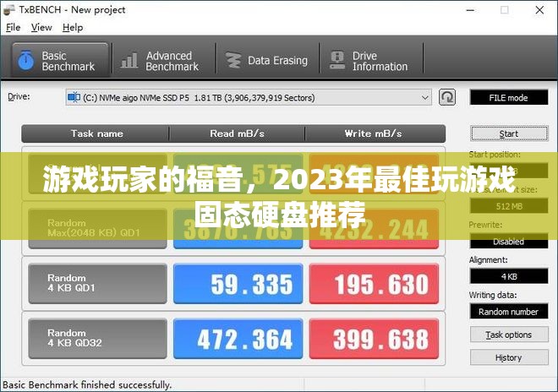Start the benchmark with Start button

[509, 133]
